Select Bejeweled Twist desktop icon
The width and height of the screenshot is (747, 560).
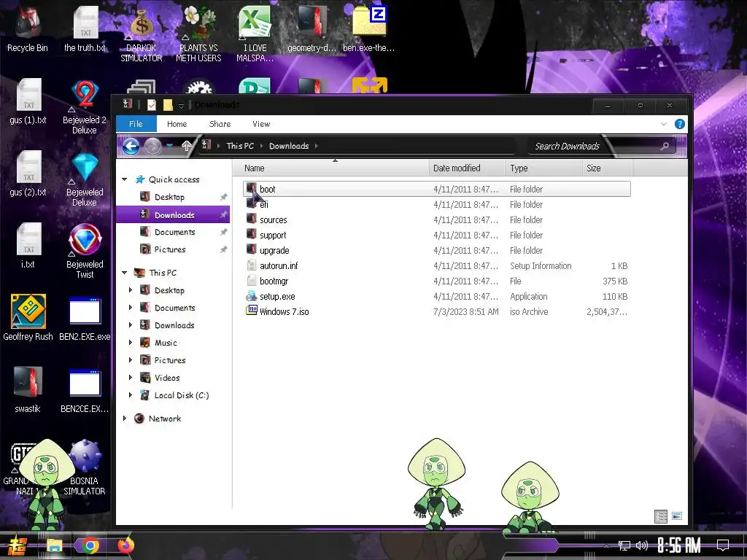[x=85, y=252]
